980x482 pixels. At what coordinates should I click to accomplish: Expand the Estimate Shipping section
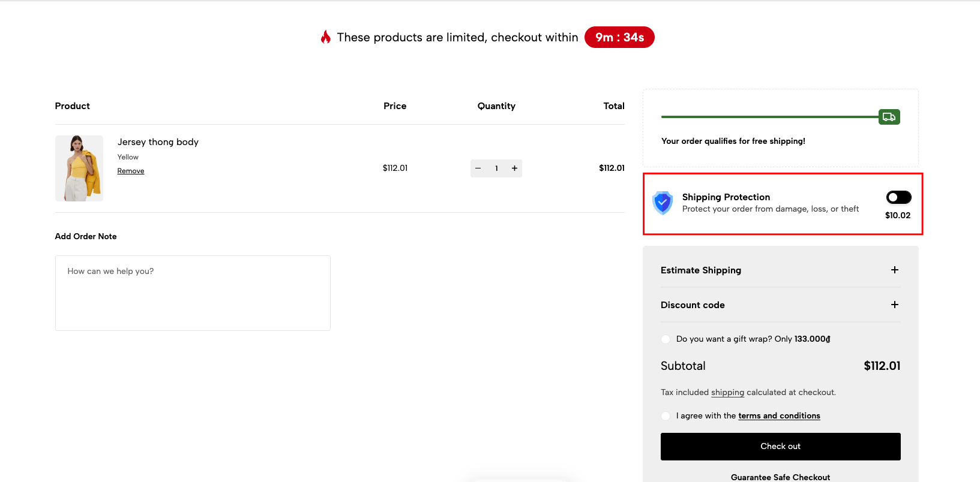point(894,270)
